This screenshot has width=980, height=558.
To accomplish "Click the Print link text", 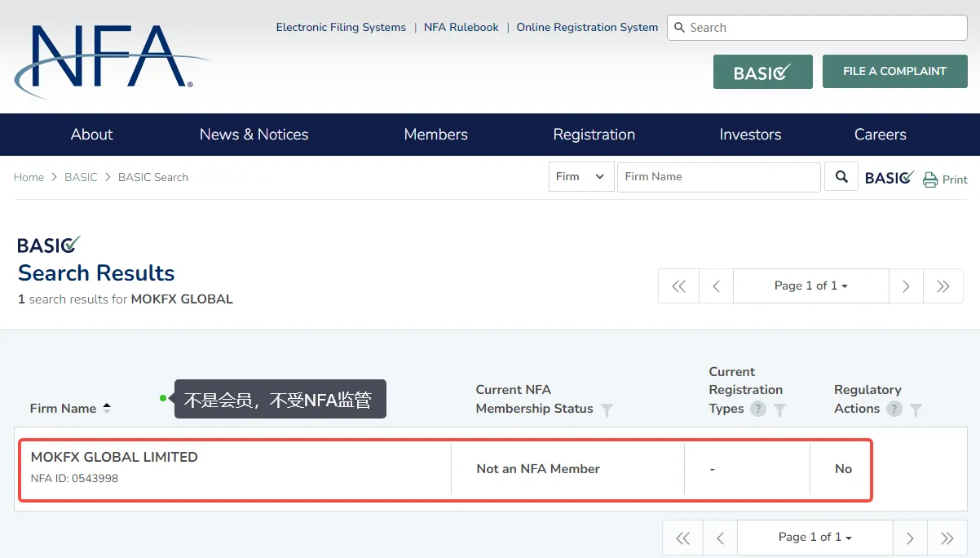I will click(x=955, y=179).
